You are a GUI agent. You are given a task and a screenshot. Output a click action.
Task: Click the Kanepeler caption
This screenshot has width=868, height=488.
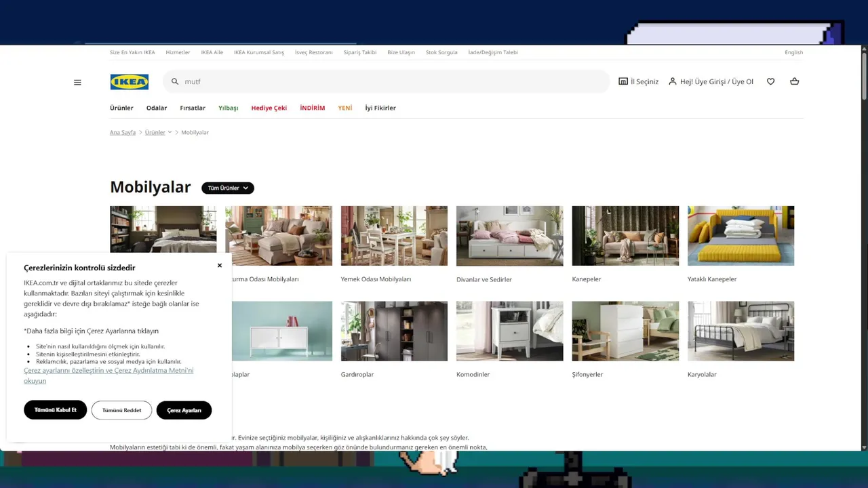tap(587, 279)
